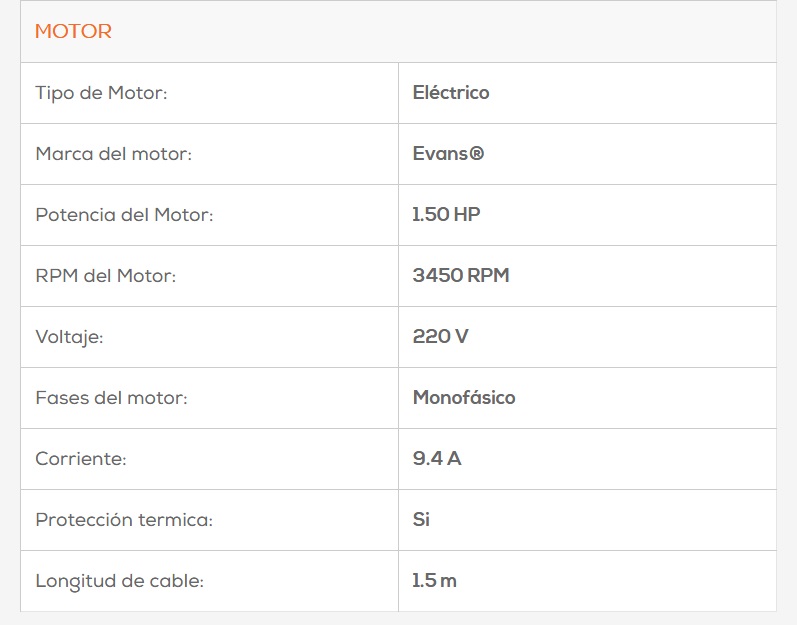Select the 'Corriente:' label
This screenshot has height=625, width=797.
tap(81, 459)
